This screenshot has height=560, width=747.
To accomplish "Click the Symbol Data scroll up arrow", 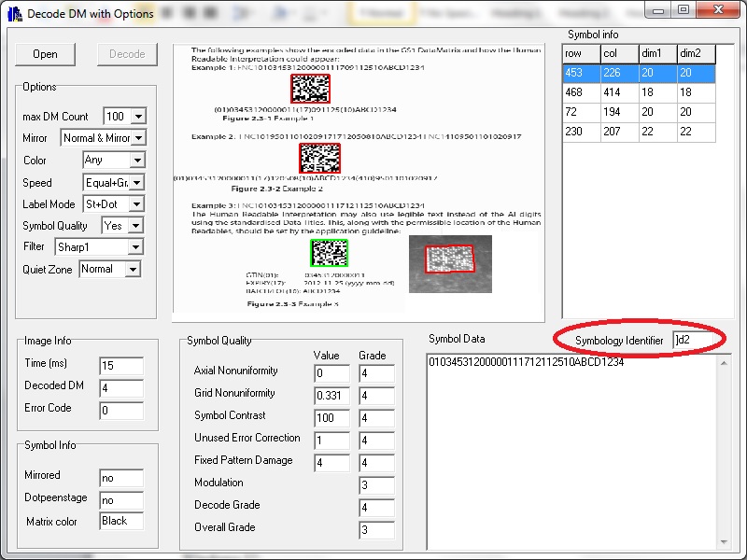I will [724, 363].
